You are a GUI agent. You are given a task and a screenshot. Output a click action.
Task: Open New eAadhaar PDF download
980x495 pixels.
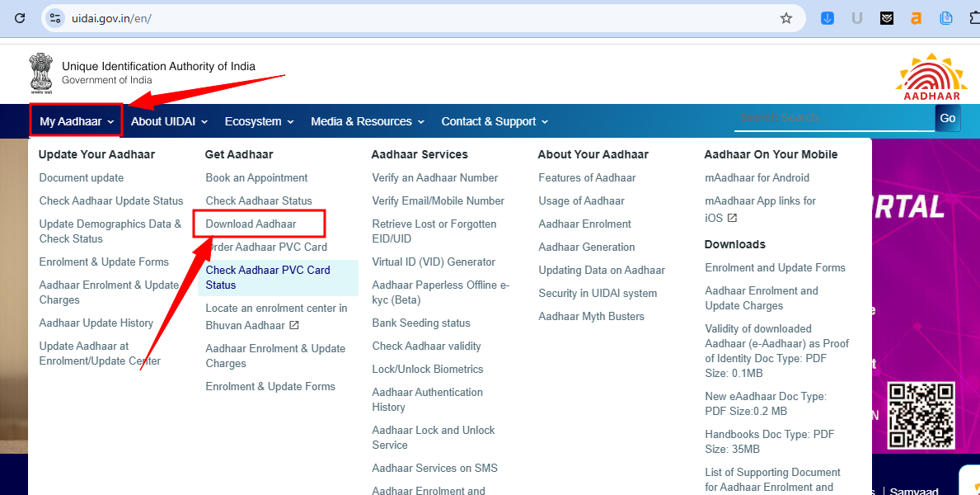click(x=766, y=403)
